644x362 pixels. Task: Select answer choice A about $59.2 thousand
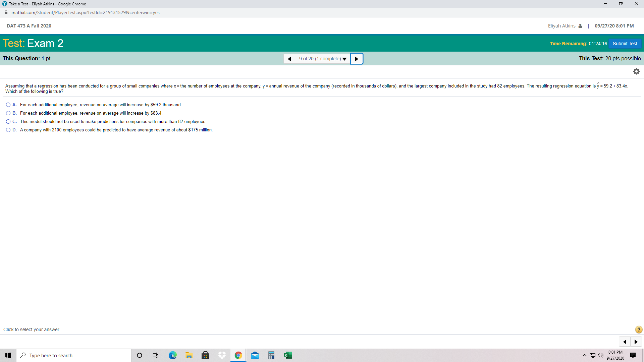click(x=8, y=105)
